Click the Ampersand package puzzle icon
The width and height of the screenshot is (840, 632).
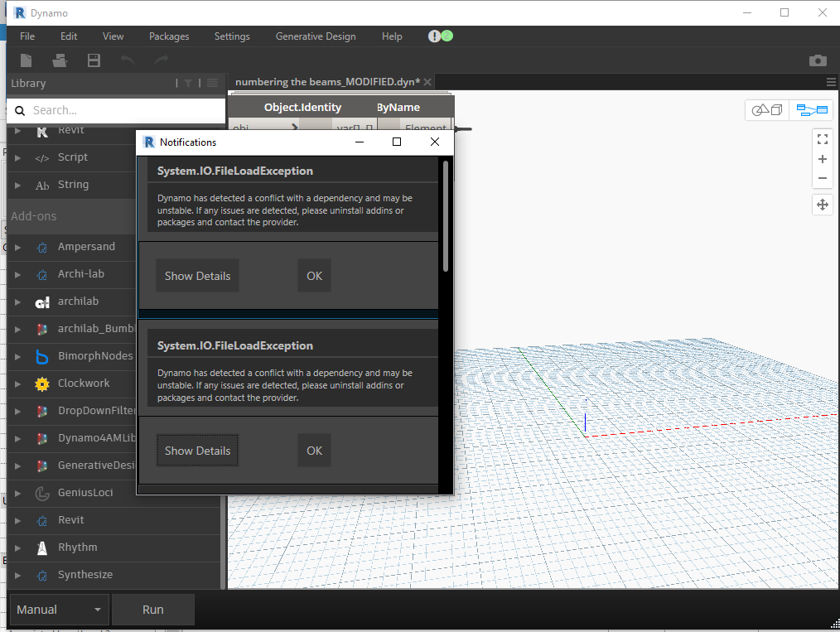coord(41,248)
